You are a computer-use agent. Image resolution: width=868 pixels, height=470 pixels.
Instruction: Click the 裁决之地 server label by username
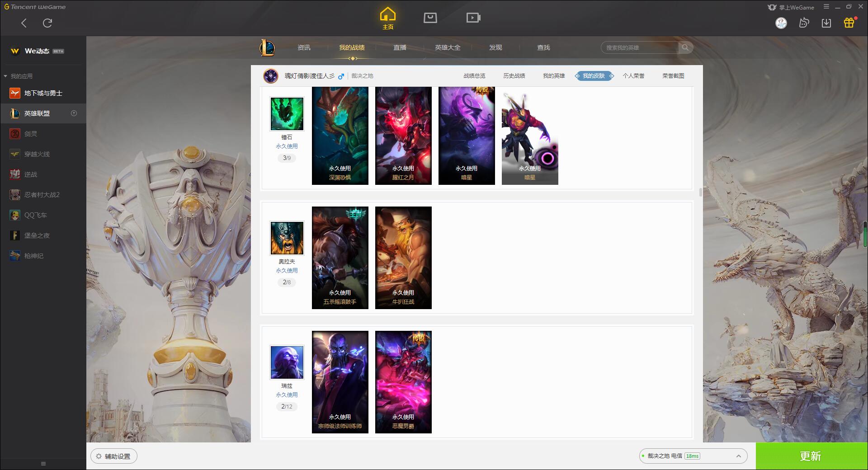click(x=362, y=76)
